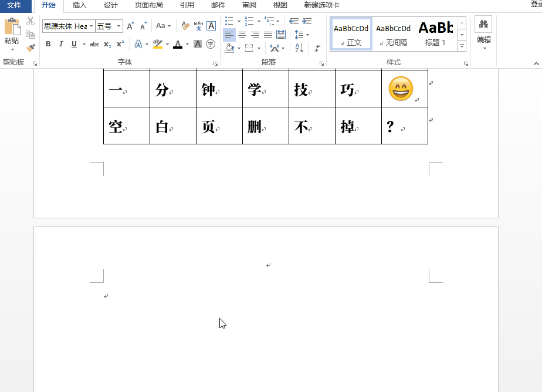
Task: Click the multilevel list icon
Action: click(269, 21)
